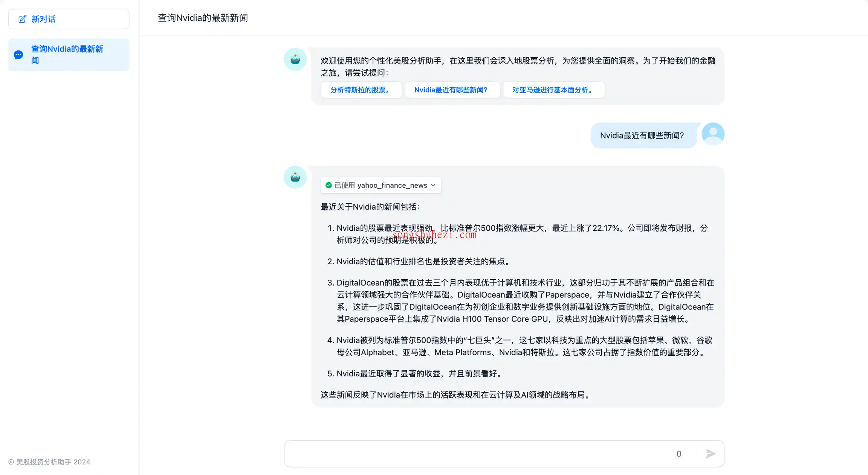Open the 查询Nvidia的最新新闻 conversation in sidebar
The height and width of the screenshot is (475, 868).
[x=69, y=55]
